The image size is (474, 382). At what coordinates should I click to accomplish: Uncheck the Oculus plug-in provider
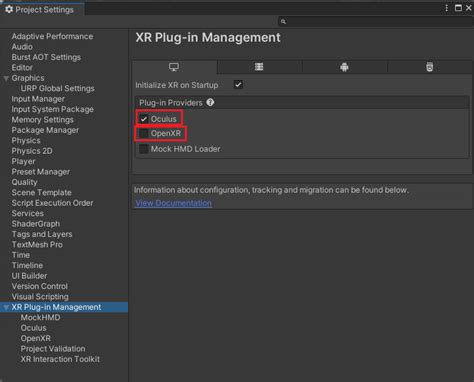(x=144, y=119)
